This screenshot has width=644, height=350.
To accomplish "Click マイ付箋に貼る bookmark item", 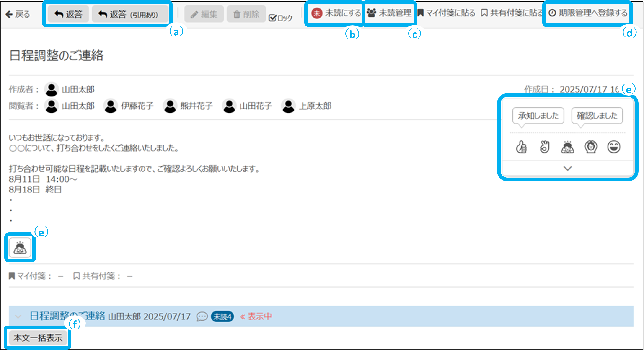I will (x=447, y=13).
